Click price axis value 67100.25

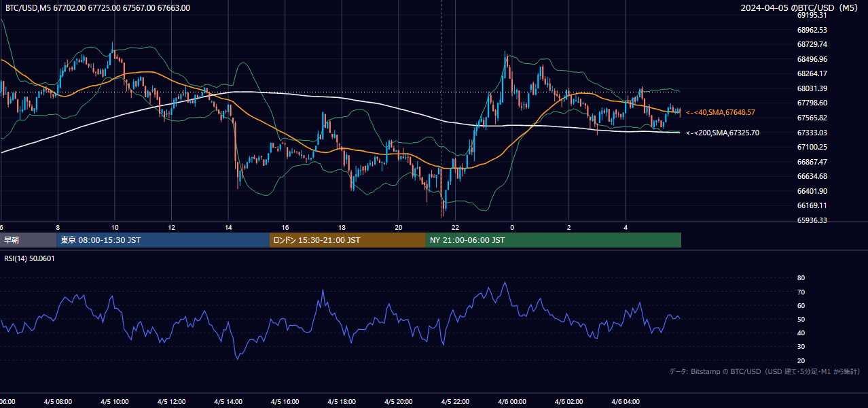tap(812, 147)
